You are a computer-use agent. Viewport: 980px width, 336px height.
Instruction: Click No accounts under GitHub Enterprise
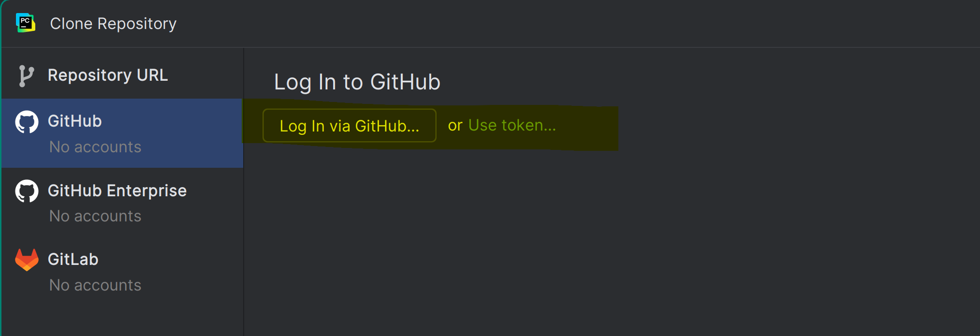tap(95, 216)
